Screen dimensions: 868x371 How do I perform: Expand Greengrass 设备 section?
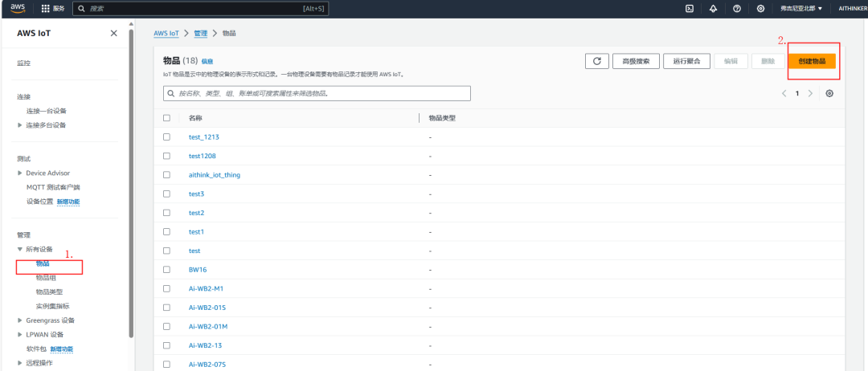coord(20,320)
